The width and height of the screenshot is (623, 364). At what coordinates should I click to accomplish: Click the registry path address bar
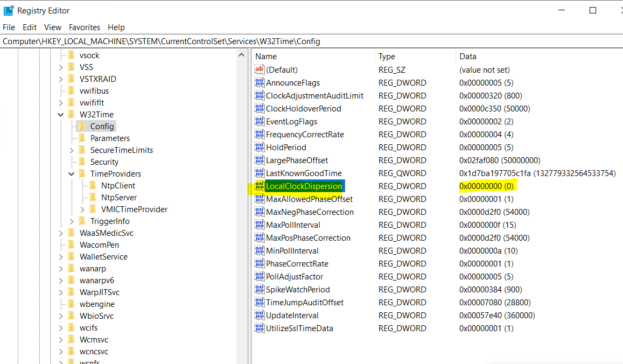click(311, 41)
